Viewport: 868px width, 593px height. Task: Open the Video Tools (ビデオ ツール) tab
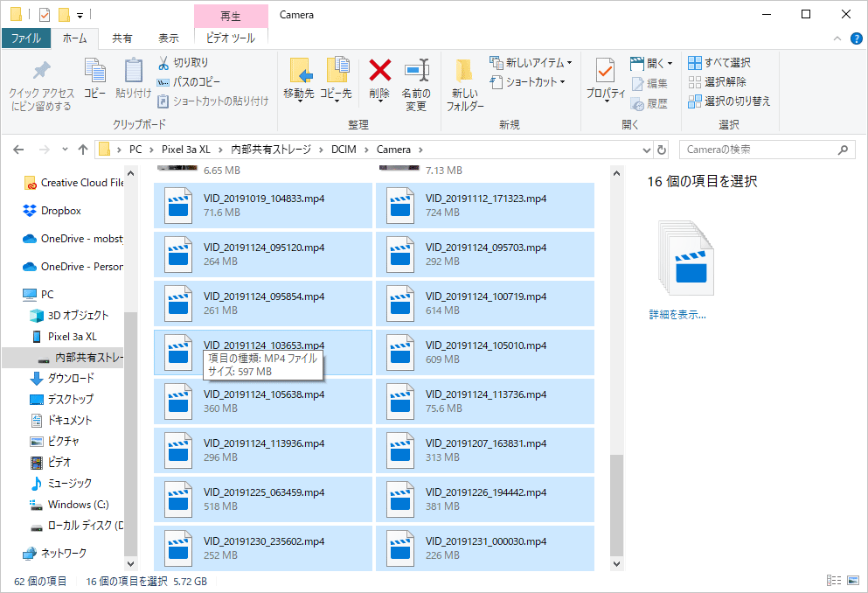click(231, 38)
